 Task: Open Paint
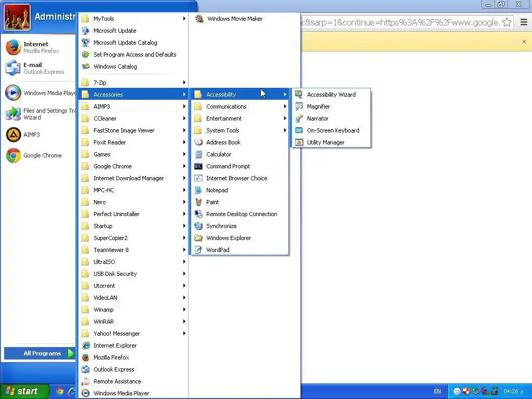coord(240,202)
